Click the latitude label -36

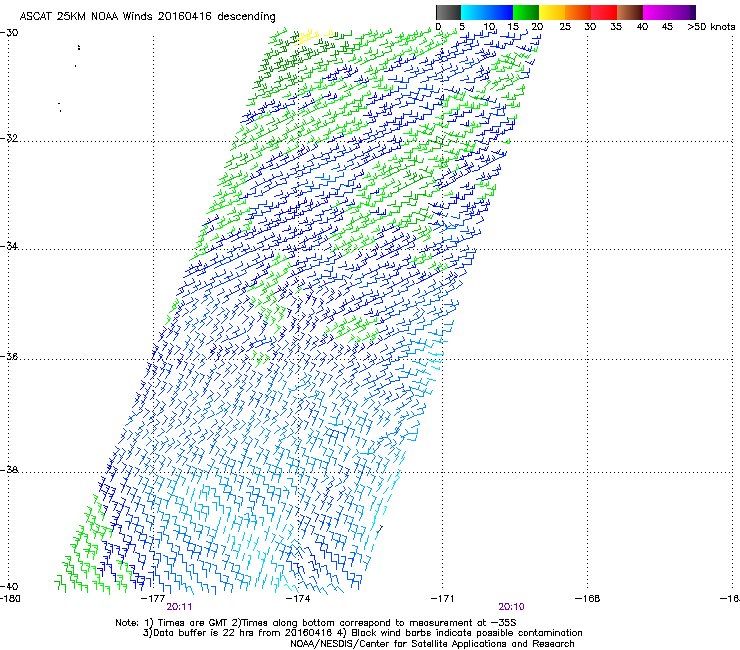pyautogui.click(x=9, y=356)
